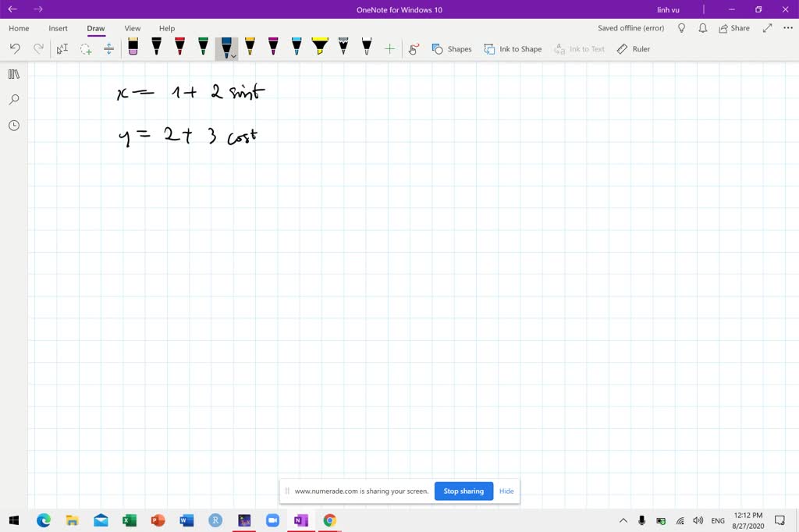The image size is (799, 532).
Task: Open Search from the left sidebar
Action: (13, 100)
